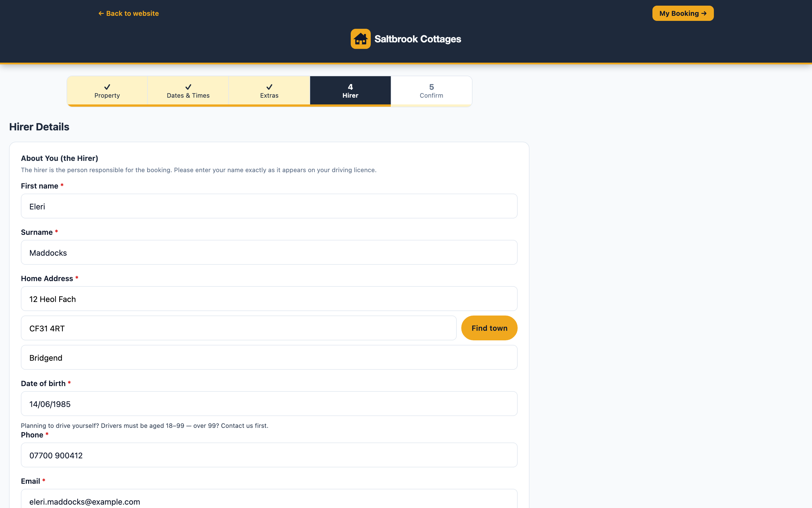The image size is (812, 508).
Task: Click the Hirer Details heading
Action: pyautogui.click(x=39, y=127)
